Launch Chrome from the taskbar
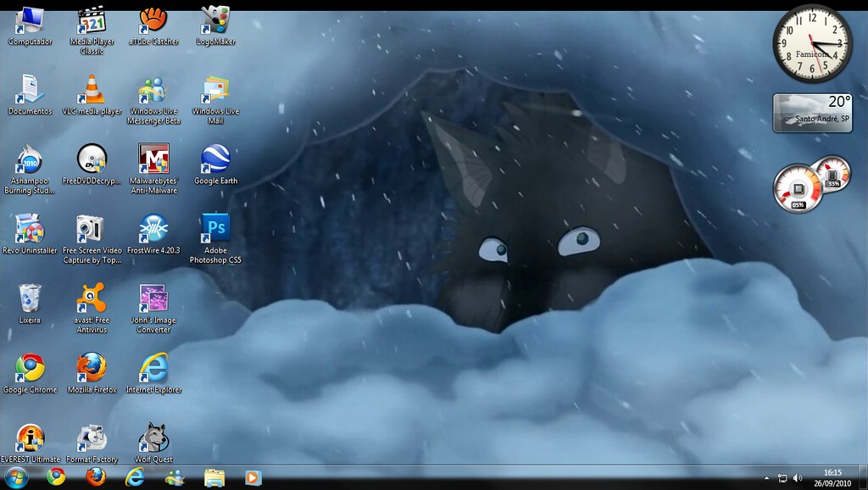 (56, 476)
